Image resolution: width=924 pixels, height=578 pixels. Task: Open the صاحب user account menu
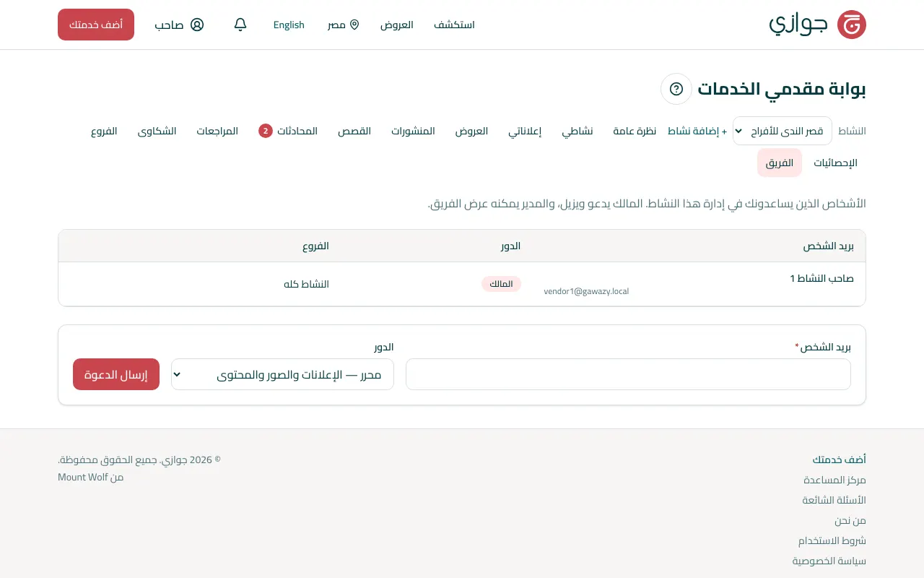tap(179, 25)
